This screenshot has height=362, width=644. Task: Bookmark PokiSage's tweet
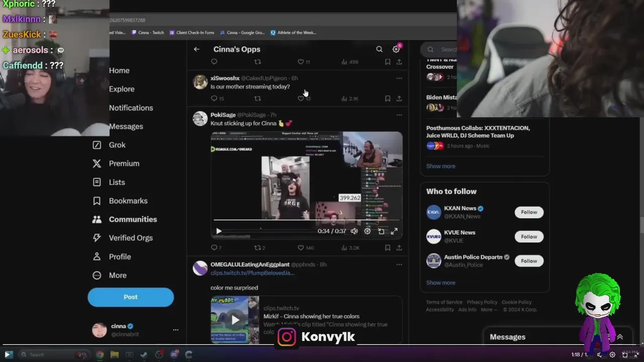click(x=387, y=248)
